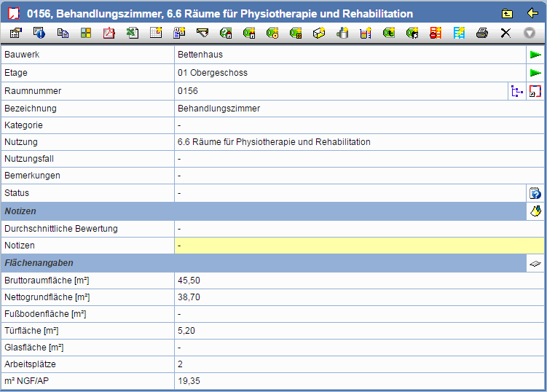Go to Etage 01 Obergeschoss via green arrow

tap(536, 73)
